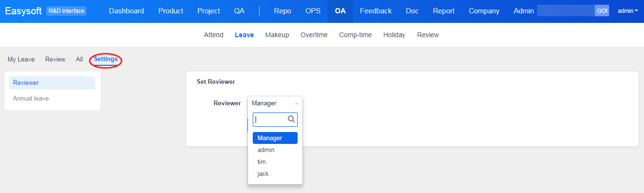The width and height of the screenshot is (644, 193).
Task: Focus the top navigation search box
Action: [x=566, y=11]
